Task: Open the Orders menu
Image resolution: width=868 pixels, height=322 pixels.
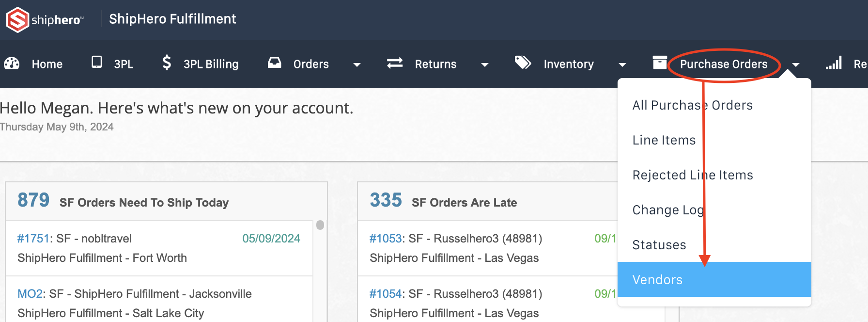Action: [x=311, y=64]
